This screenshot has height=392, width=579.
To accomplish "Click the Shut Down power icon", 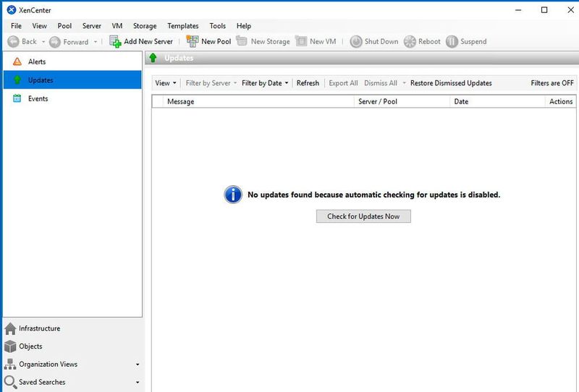I will point(356,41).
